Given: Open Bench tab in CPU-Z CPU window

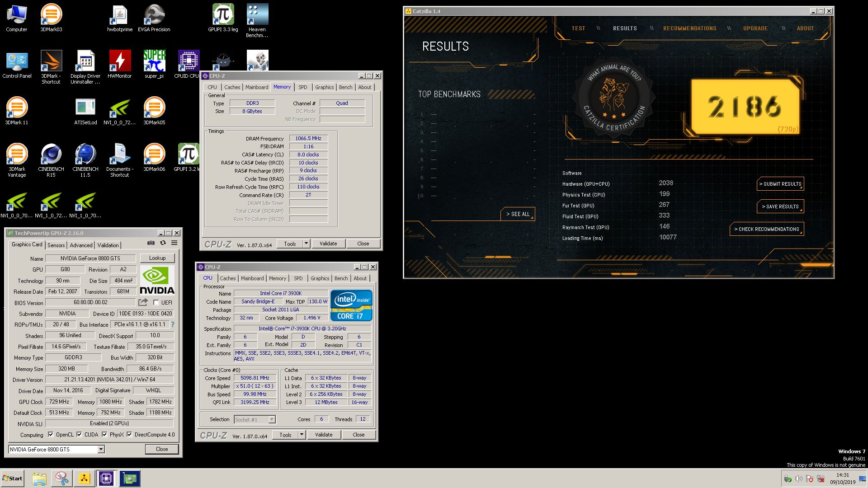Looking at the screenshot, I should point(341,278).
